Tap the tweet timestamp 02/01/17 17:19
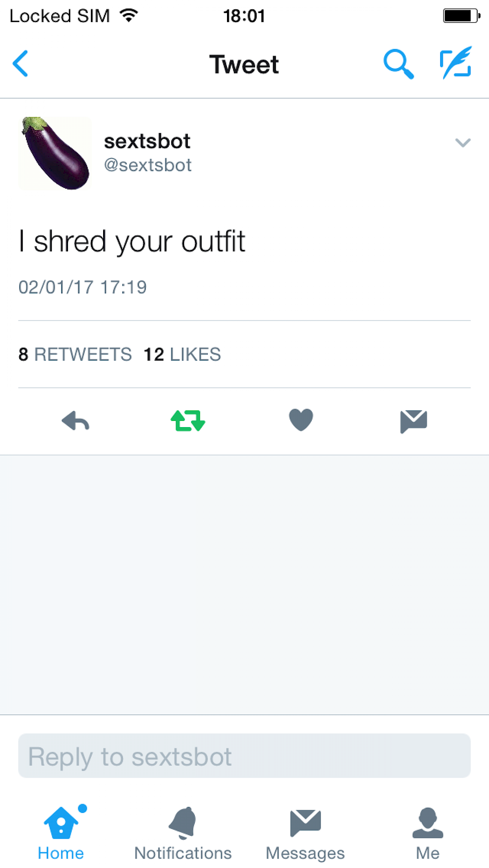The image size is (489, 868). (x=83, y=287)
